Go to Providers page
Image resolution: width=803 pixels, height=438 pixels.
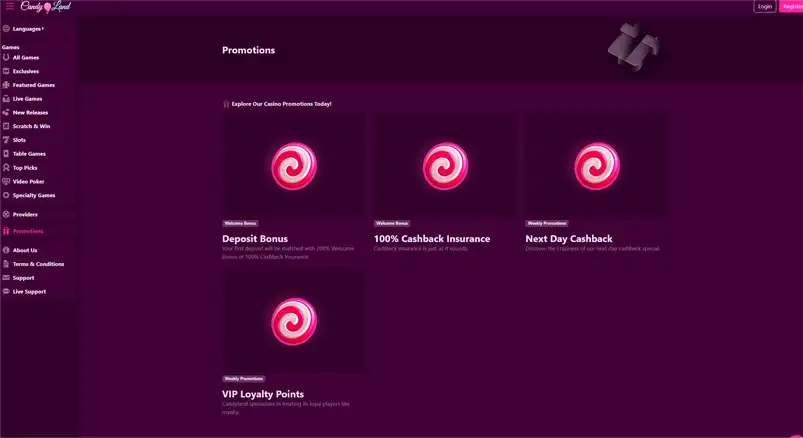coord(25,215)
